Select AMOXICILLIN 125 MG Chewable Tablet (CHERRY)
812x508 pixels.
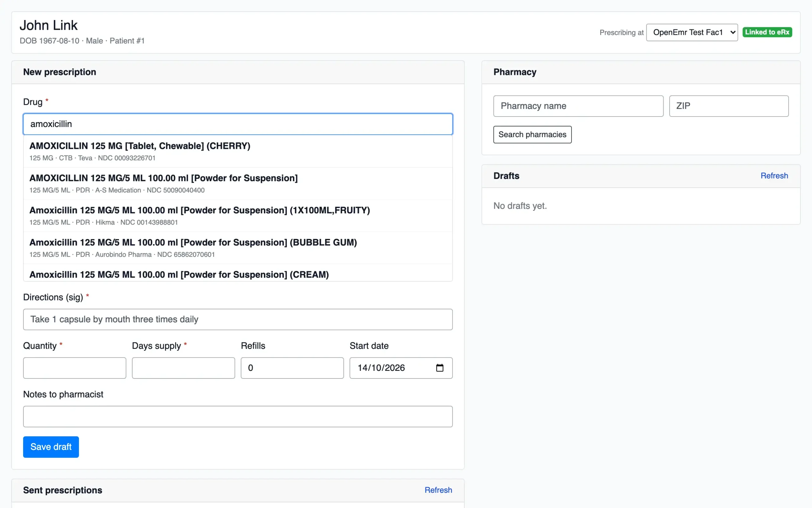pos(238,151)
